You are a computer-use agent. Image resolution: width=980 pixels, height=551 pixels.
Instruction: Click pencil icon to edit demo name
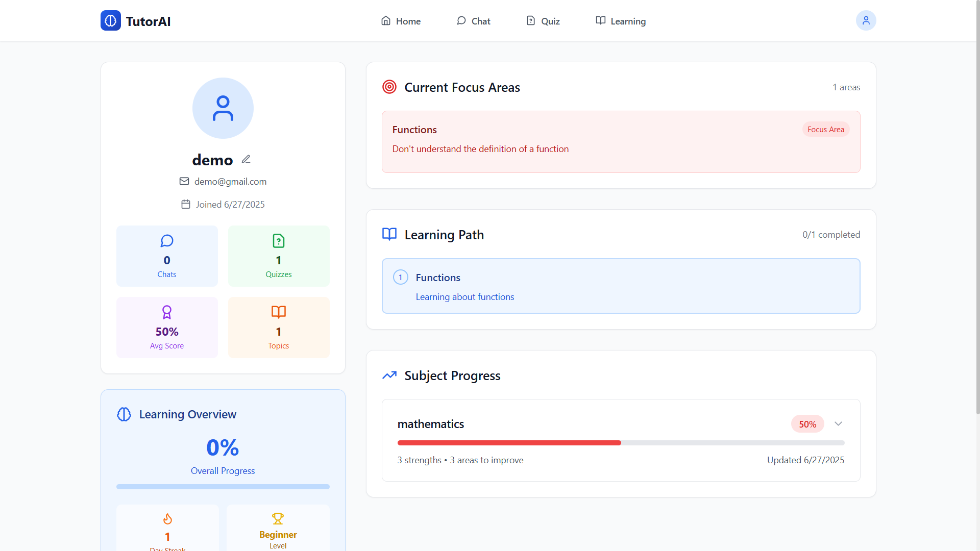(x=246, y=160)
